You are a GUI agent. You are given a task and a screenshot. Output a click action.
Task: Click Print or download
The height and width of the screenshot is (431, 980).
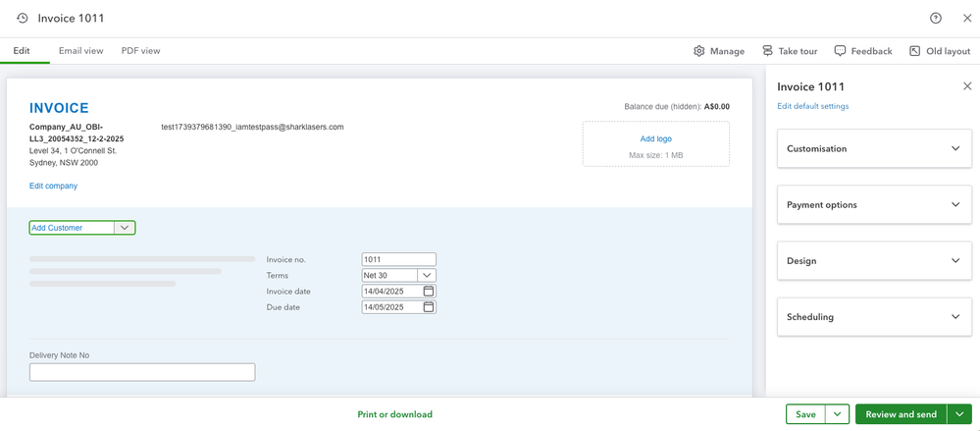pos(395,414)
